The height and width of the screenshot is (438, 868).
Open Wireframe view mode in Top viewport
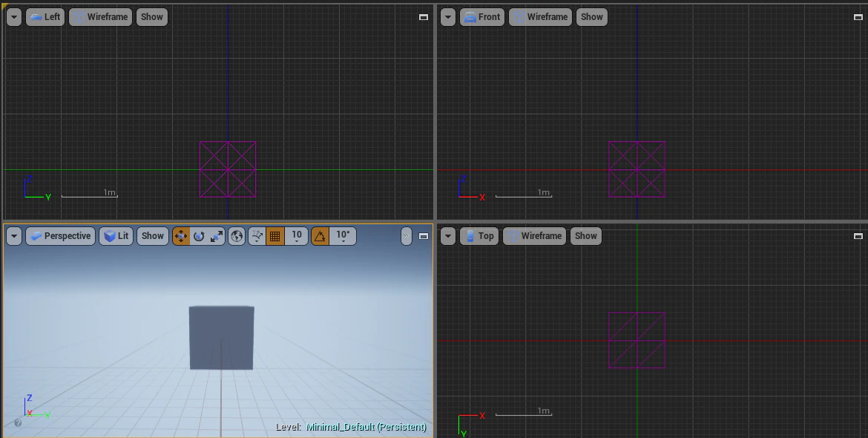click(x=535, y=236)
